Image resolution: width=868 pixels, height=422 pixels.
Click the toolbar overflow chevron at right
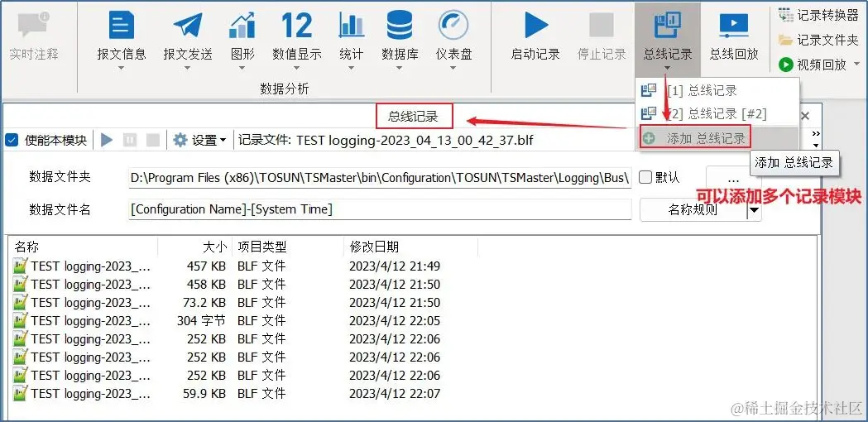point(815,135)
